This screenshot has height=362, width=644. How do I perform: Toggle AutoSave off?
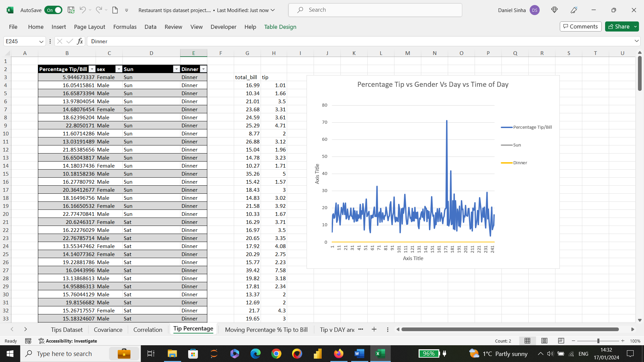tap(53, 10)
